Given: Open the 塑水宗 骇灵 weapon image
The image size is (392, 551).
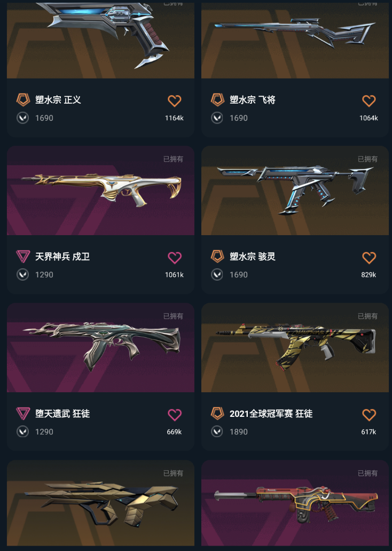Looking at the screenshot, I should pyautogui.click(x=295, y=191).
